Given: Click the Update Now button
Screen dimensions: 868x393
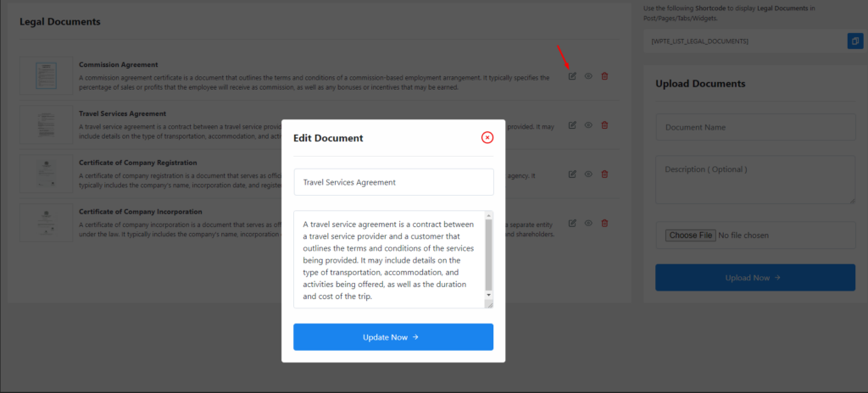Looking at the screenshot, I should 393,337.
